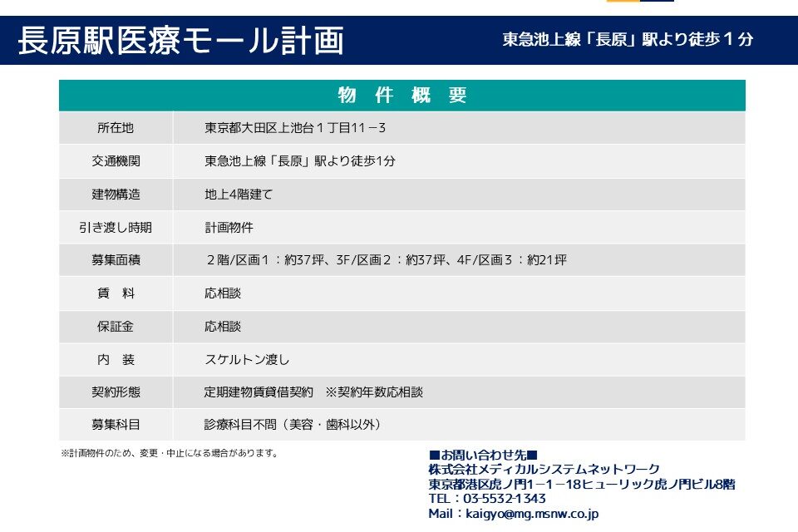This screenshot has width=798, height=532.
Task: Select the 所在地 row label
Action: click(116, 128)
